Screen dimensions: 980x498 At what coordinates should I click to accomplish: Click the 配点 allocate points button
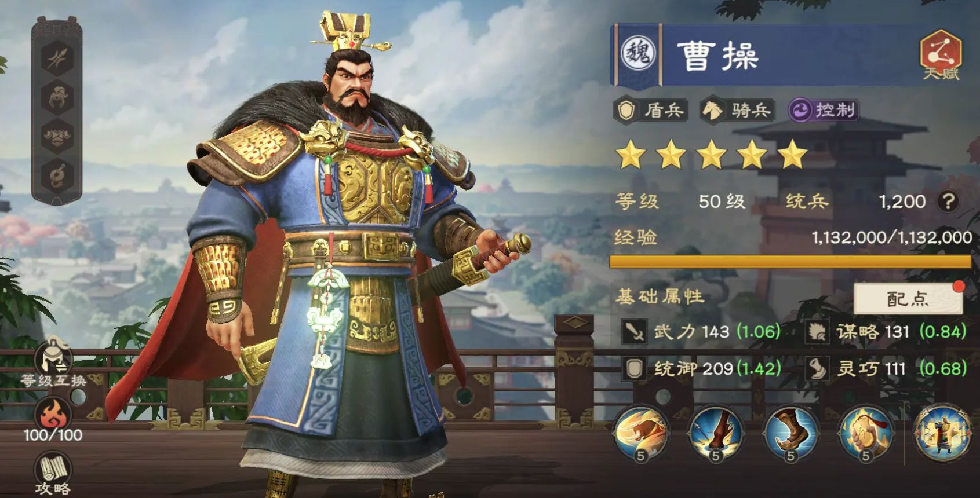(x=908, y=299)
